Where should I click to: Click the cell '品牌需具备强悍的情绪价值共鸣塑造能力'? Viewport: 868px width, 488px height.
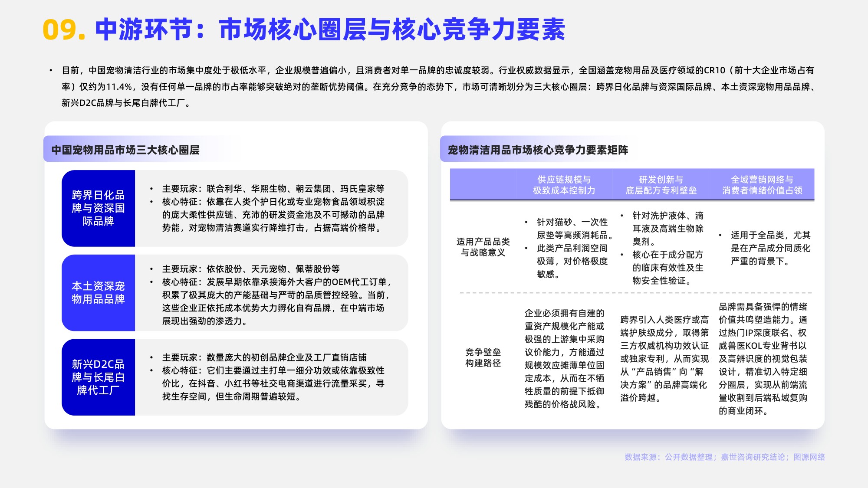point(763,359)
